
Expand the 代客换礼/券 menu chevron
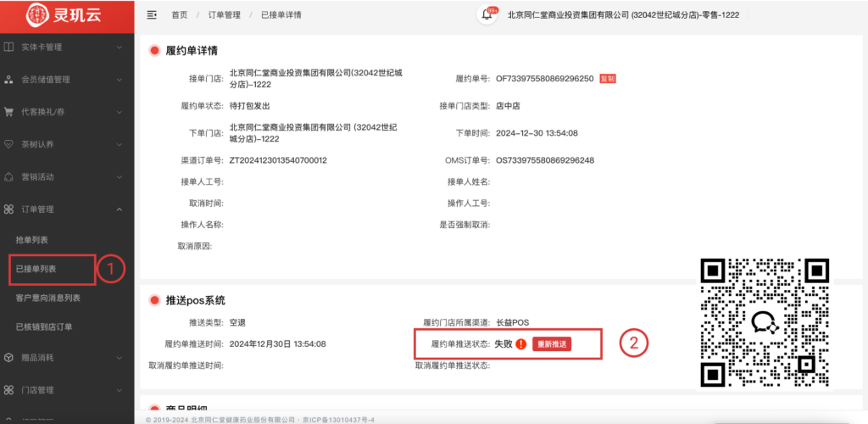[x=119, y=113]
